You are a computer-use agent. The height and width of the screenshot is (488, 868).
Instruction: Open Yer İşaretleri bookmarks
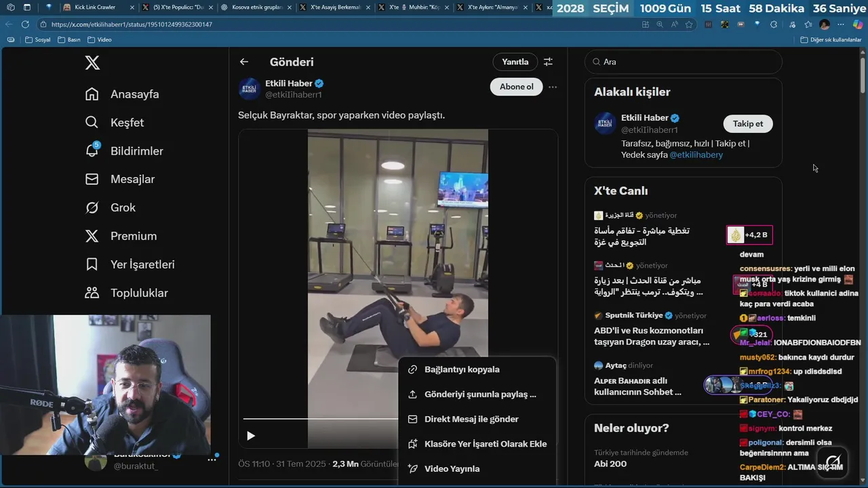tap(130, 265)
